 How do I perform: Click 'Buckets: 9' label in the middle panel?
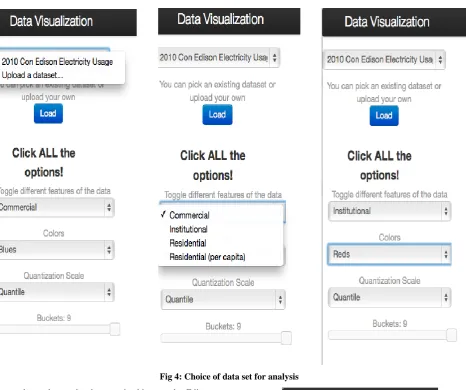point(223,326)
